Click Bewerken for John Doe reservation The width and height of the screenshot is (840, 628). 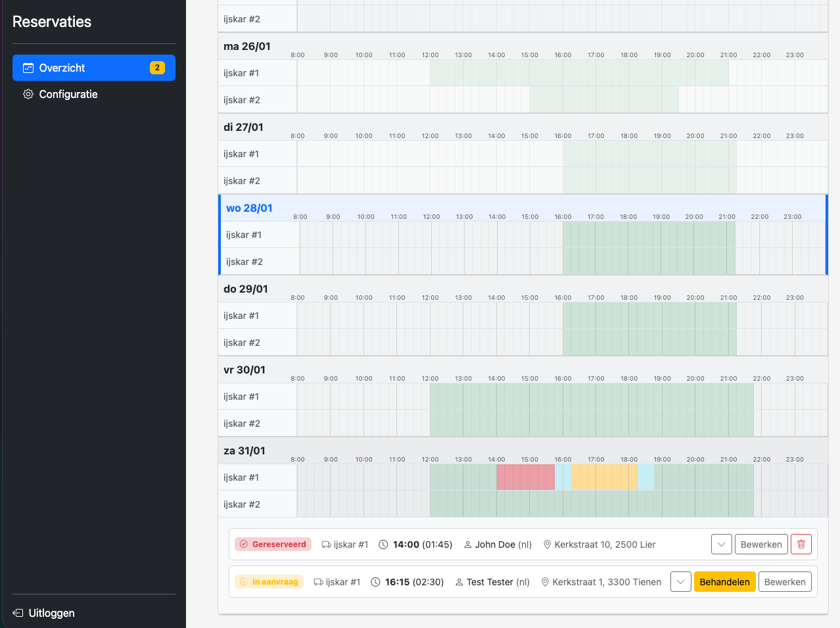click(x=761, y=544)
